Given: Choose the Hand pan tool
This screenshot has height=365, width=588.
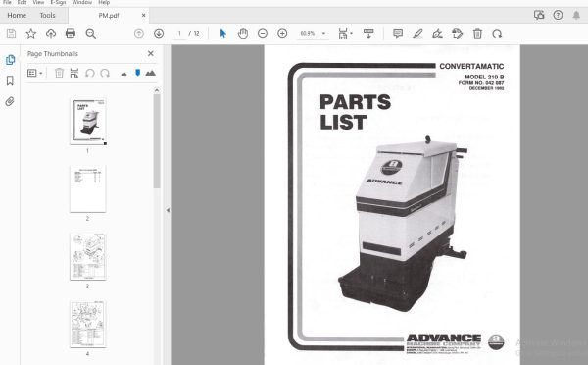Looking at the screenshot, I should [x=243, y=33].
